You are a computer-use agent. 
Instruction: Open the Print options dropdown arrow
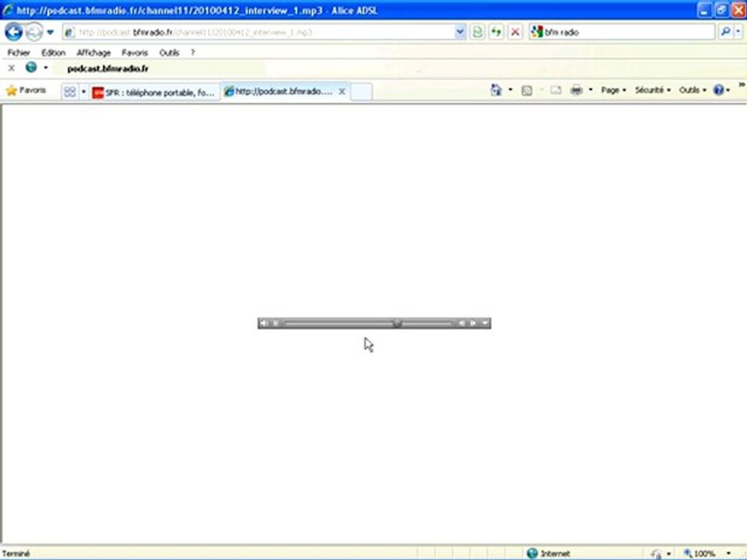click(591, 90)
